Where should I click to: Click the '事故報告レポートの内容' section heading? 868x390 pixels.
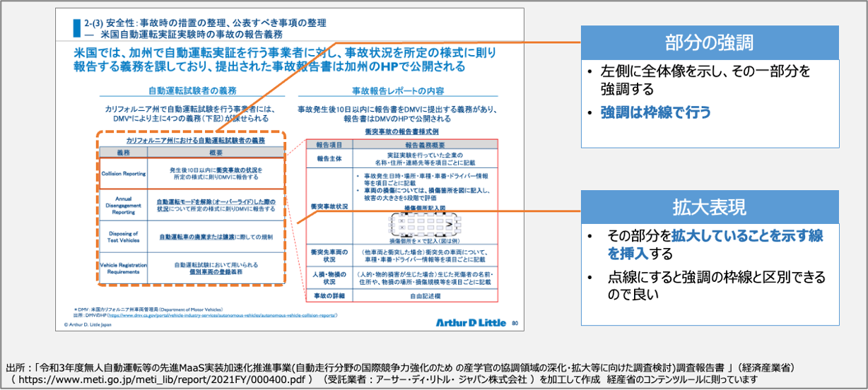[x=397, y=90]
